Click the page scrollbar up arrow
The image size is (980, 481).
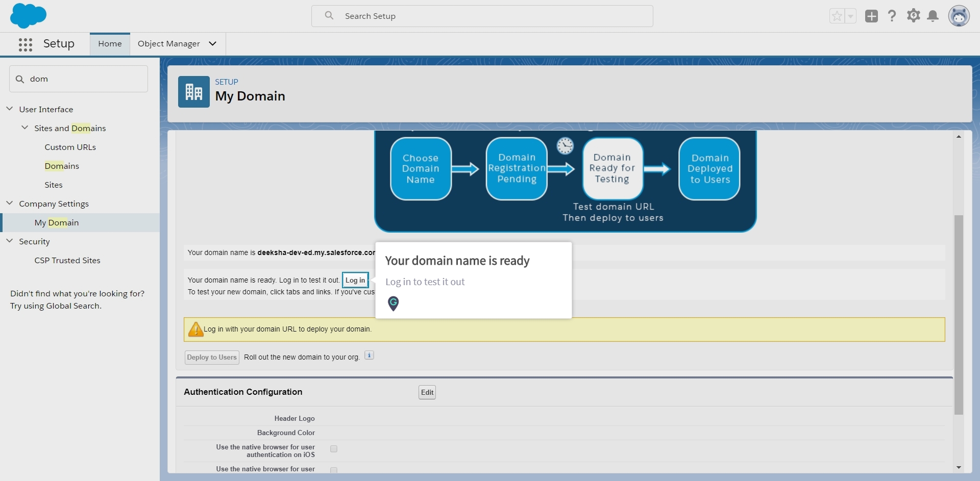coord(959,137)
